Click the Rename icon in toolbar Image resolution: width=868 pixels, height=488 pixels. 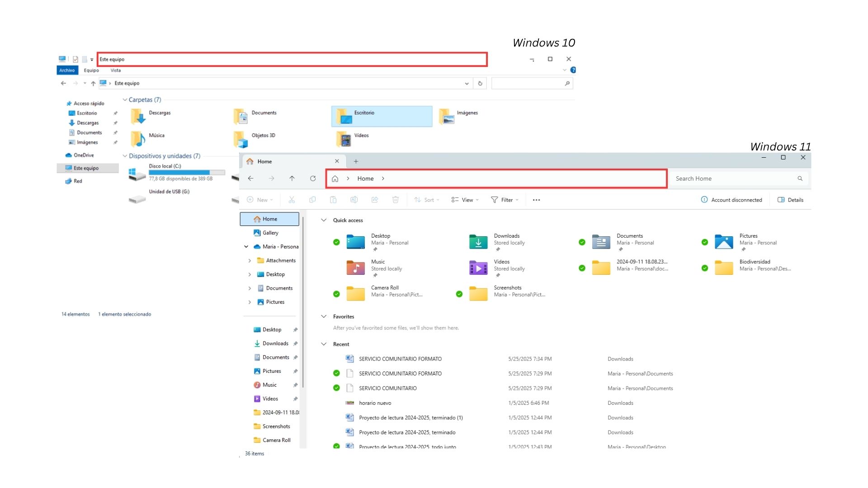[x=354, y=200]
